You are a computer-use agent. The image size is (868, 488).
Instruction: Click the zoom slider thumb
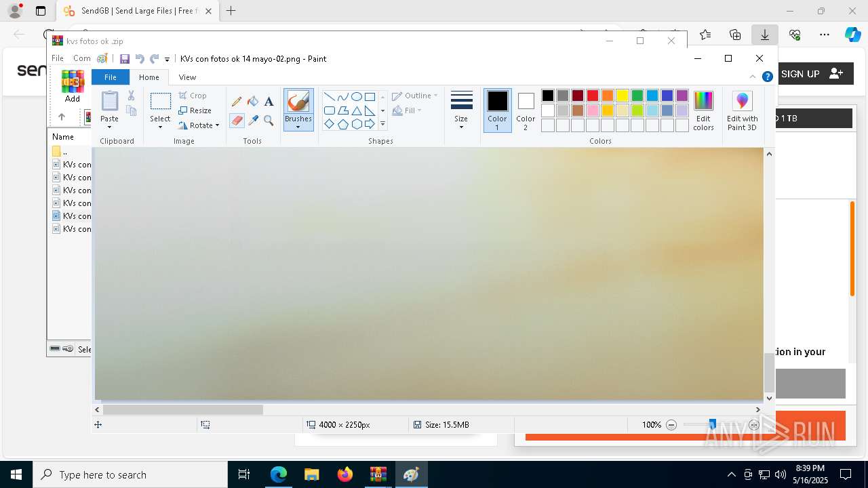(712, 425)
